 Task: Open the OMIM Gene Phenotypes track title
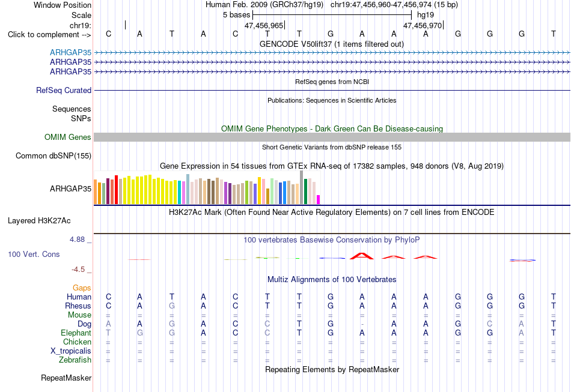coord(332,128)
